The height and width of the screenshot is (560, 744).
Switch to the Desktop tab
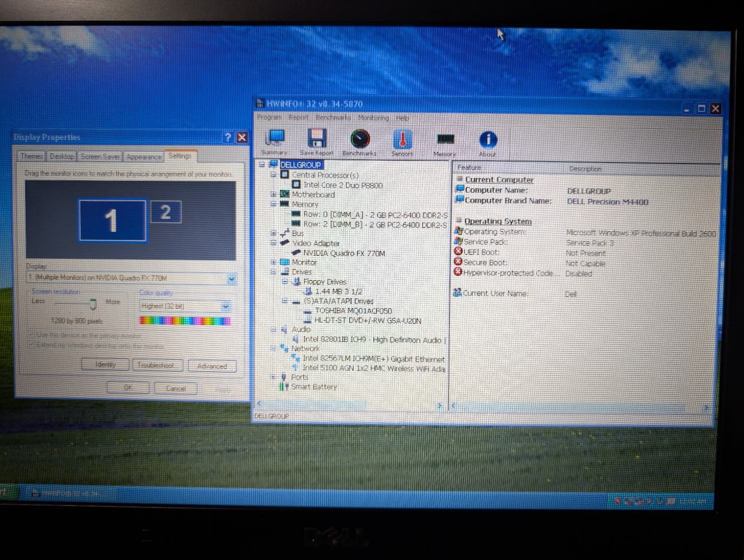click(62, 156)
